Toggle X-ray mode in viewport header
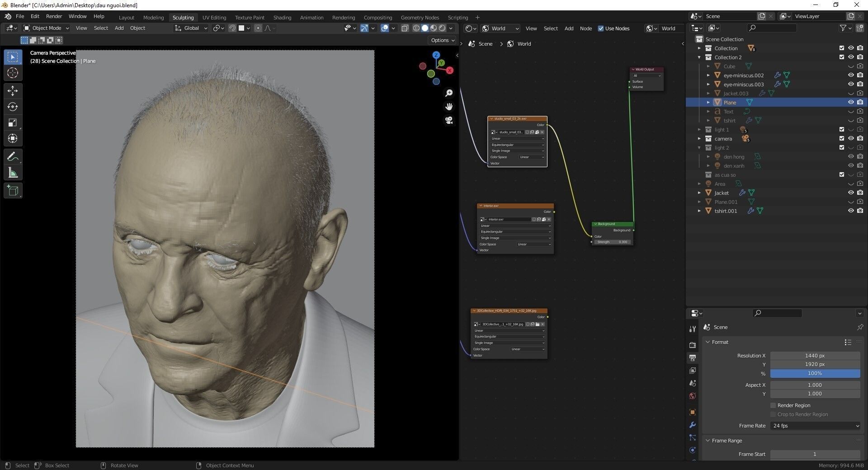868x470 pixels. tap(405, 28)
